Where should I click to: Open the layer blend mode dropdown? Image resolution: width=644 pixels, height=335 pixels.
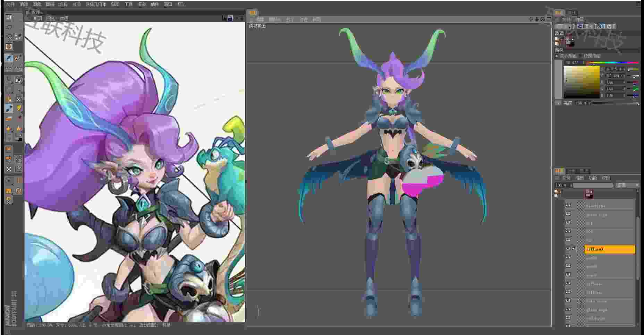click(x=627, y=185)
